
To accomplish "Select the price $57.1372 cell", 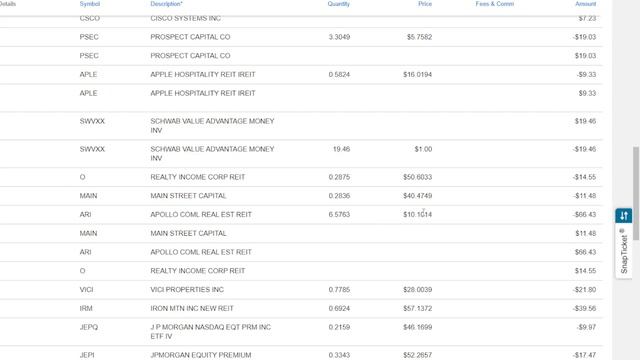I will click(418, 309).
